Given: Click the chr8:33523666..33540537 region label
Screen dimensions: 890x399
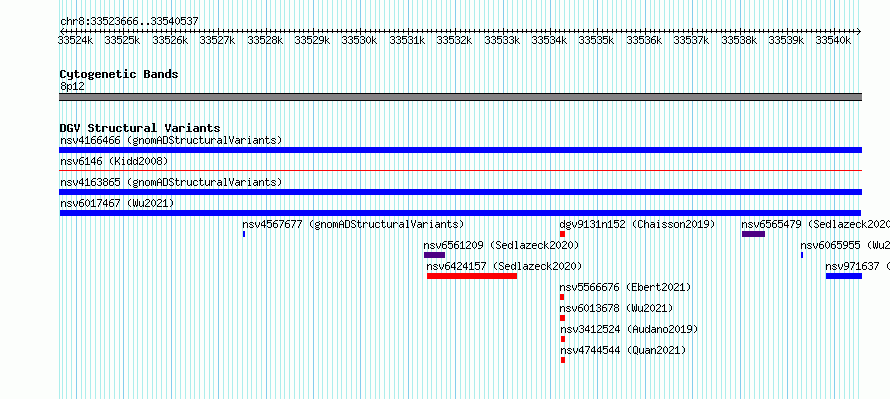Looking at the screenshot, I should click(x=129, y=22).
